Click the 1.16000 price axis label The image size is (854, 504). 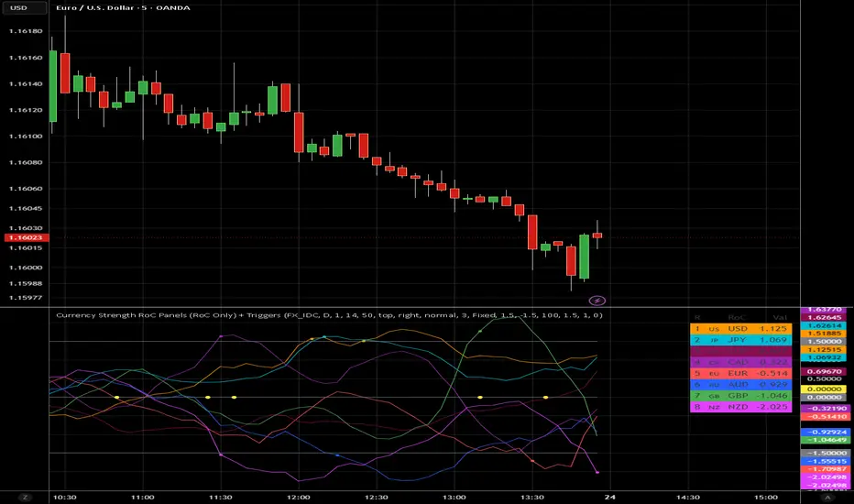tap(26, 268)
